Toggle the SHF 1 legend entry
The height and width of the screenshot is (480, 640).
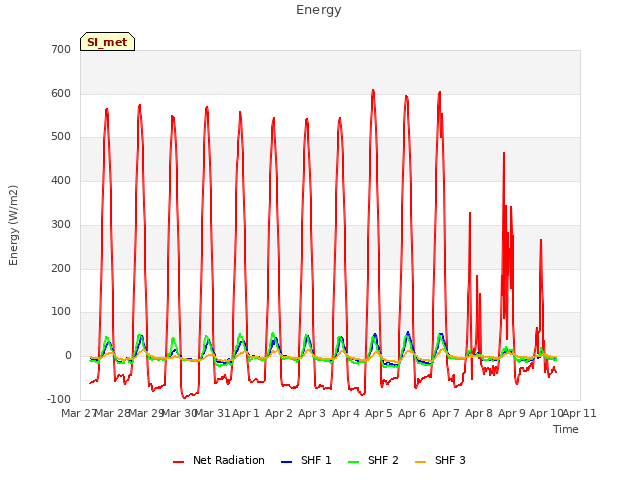click(306, 460)
